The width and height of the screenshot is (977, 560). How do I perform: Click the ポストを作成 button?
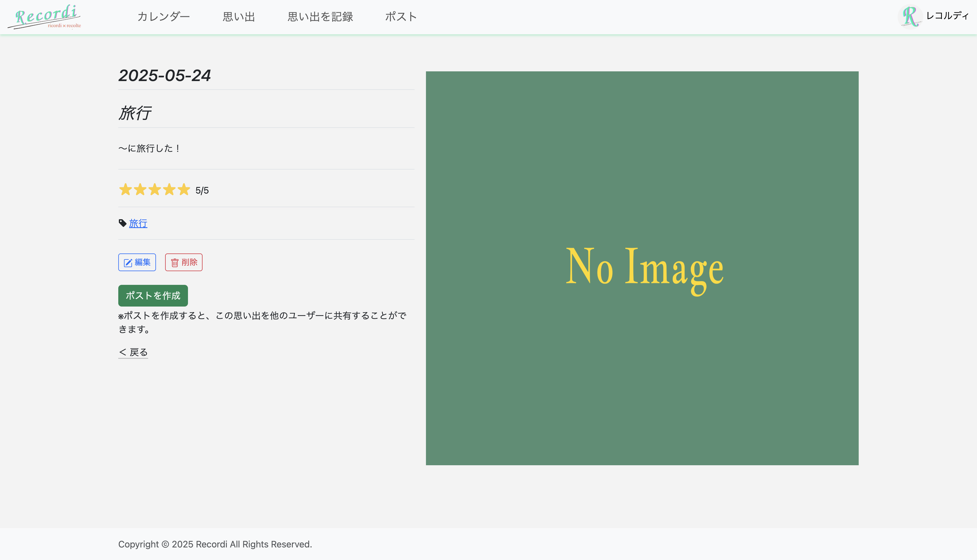(x=153, y=295)
